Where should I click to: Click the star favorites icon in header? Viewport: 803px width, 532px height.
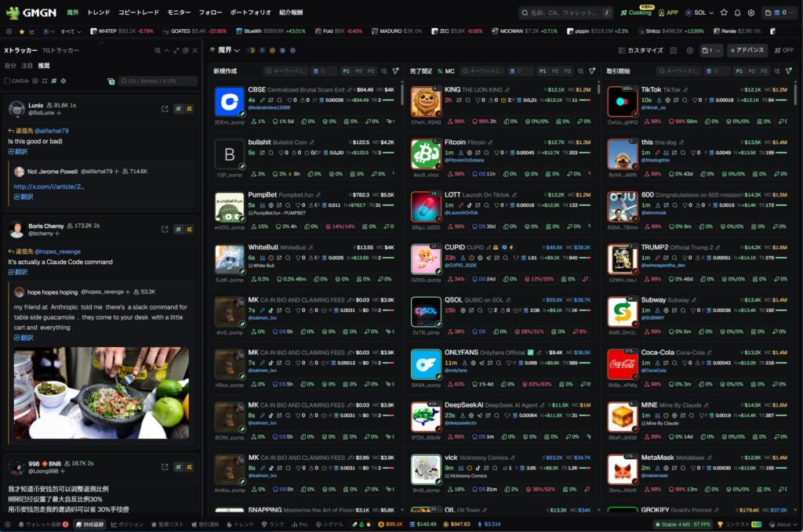pyautogui.click(x=724, y=13)
